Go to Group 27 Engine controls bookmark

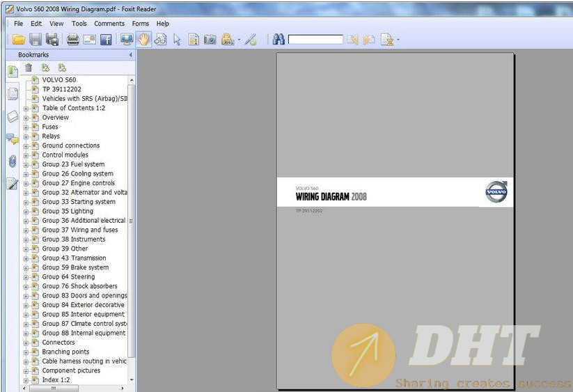78,183
